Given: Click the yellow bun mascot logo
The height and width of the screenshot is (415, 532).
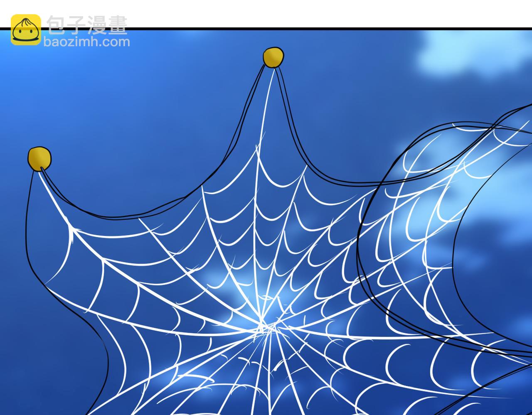Looking at the screenshot, I should click(26, 30).
